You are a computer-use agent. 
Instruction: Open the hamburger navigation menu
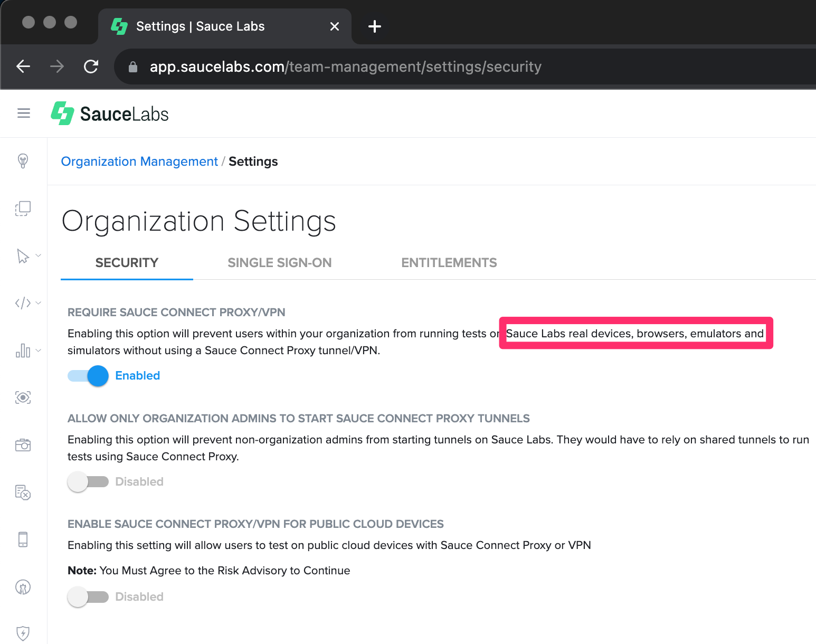[24, 113]
